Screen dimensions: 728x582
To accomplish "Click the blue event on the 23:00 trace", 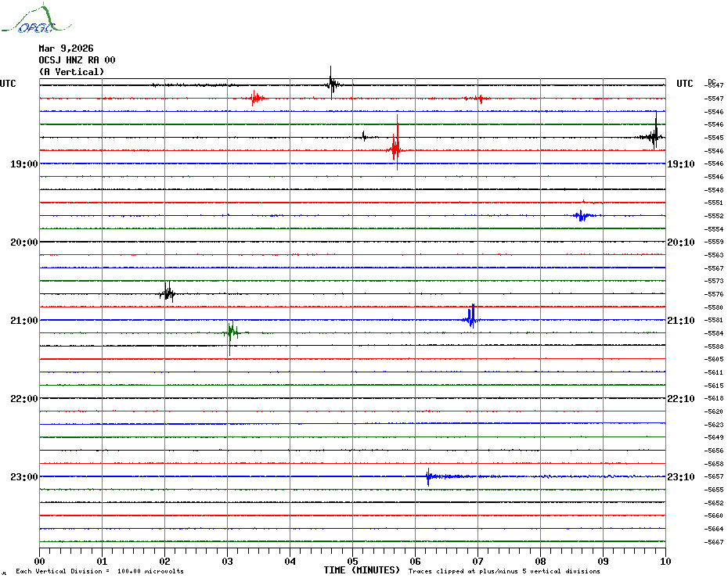I will coord(429,476).
